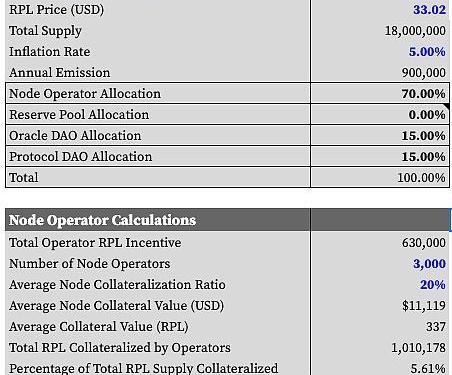Select Oracle DAO Allocation 15.00% cell
452x375 pixels.
[x=380, y=135]
